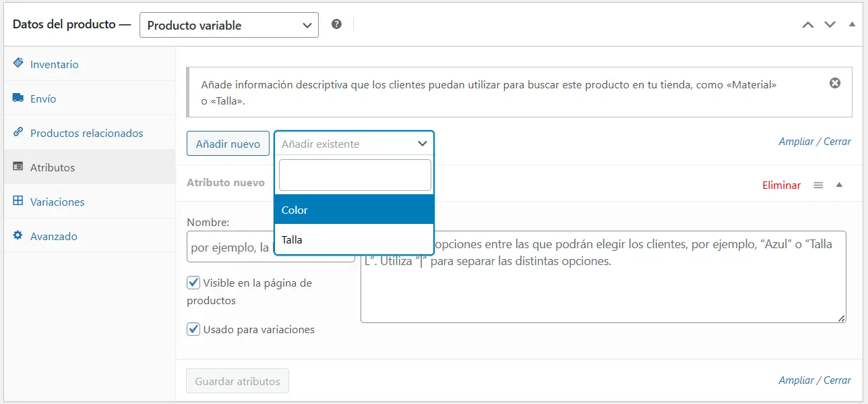Click the Variaciones grid icon

[18, 202]
